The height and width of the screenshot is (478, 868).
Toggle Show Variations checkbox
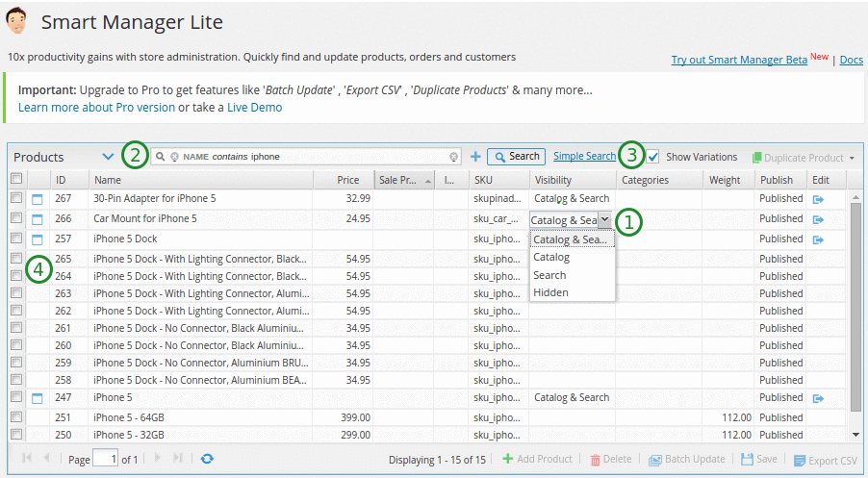[x=653, y=157]
